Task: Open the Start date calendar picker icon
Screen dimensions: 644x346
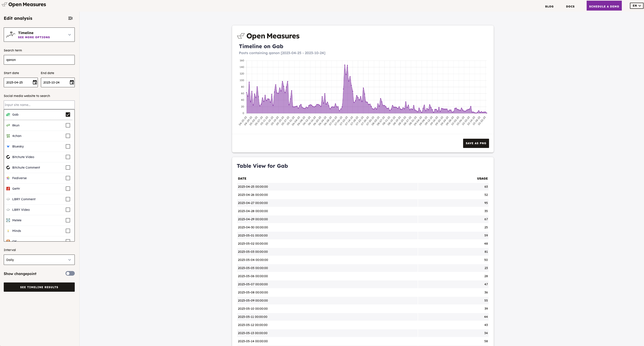Action: click(35, 82)
